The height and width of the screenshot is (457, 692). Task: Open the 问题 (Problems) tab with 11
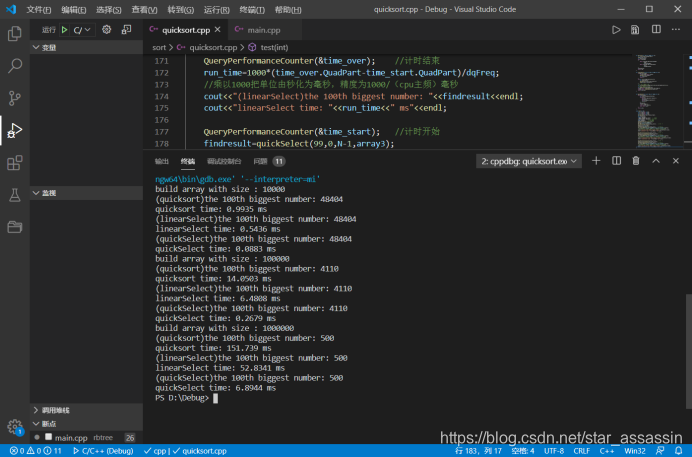tap(269, 161)
